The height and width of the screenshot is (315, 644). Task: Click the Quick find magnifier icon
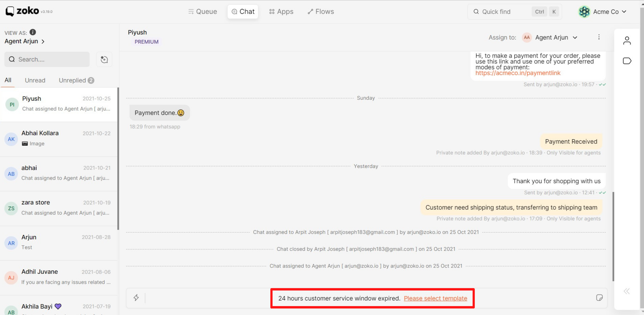click(476, 12)
